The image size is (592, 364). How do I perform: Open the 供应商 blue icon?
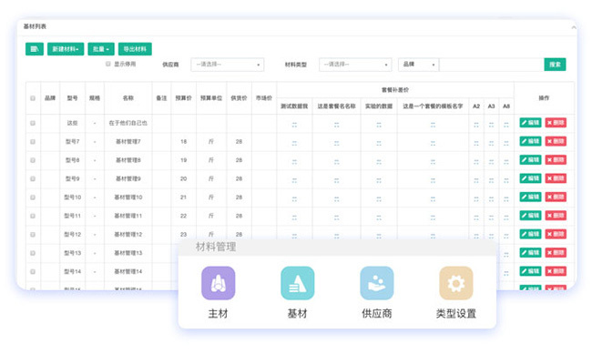pos(376,284)
